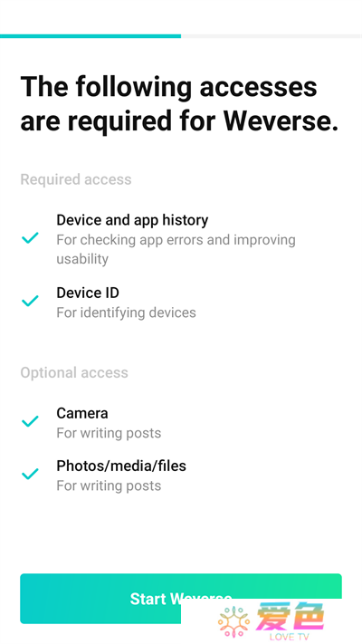
Task: Tap the checkmark beside Device and app history
Action: pos(30,237)
